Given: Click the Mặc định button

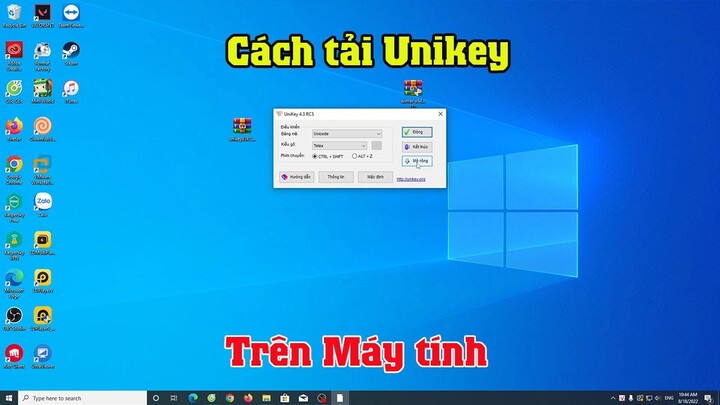Looking at the screenshot, I should 375,177.
